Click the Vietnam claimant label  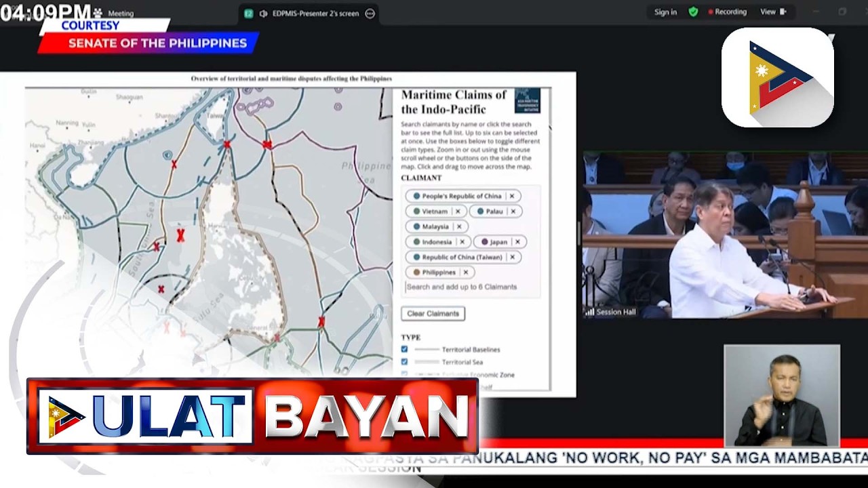point(435,211)
